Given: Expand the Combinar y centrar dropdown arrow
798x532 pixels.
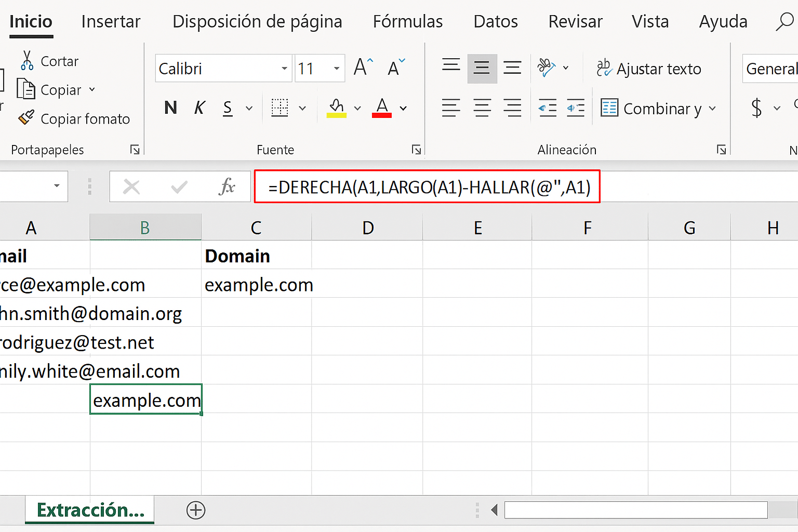Looking at the screenshot, I should point(712,109).
